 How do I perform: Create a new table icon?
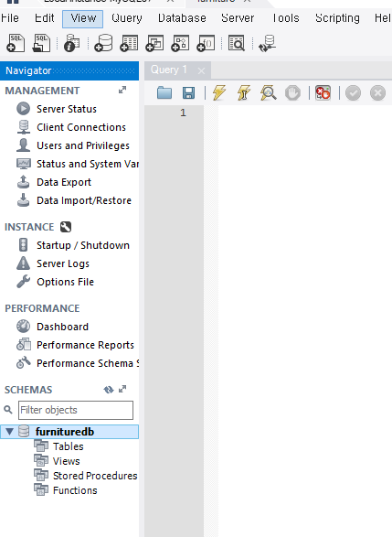129,44
